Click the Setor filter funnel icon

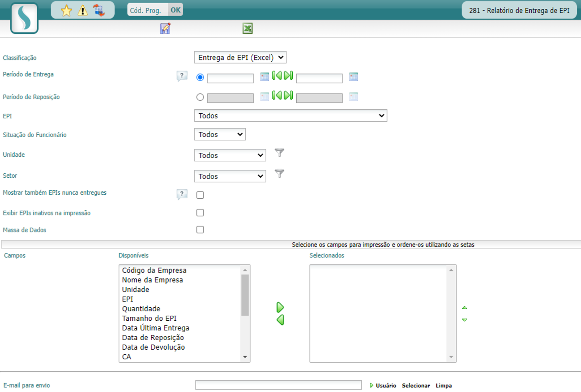click(279, 173)
